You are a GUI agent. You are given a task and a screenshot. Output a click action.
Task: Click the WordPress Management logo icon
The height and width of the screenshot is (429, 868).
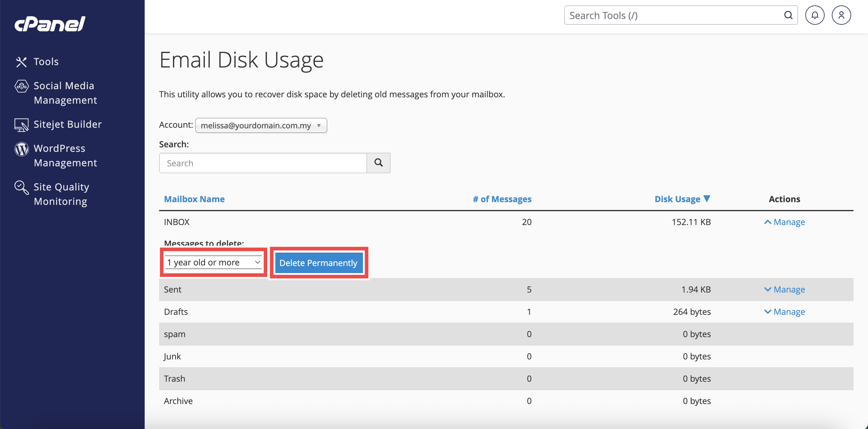[21, 149]
